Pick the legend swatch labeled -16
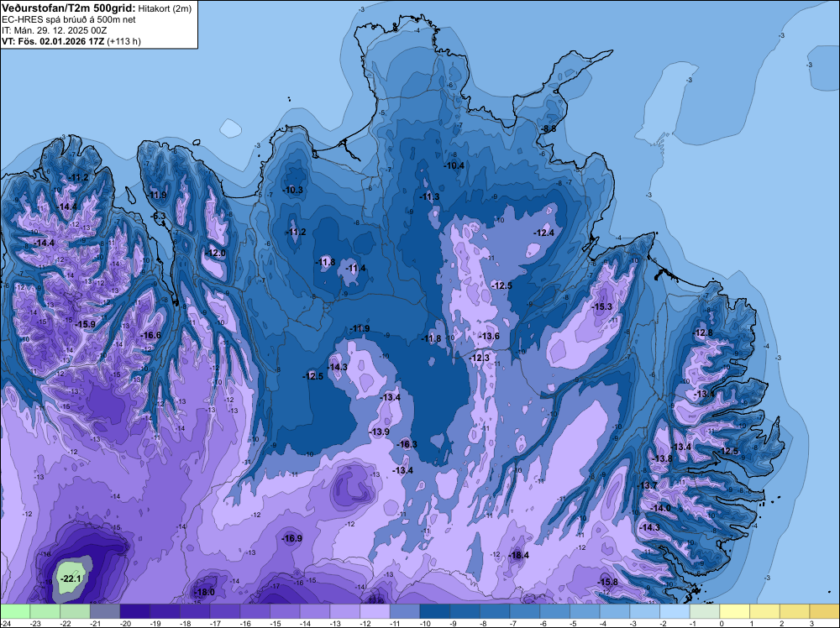Screen dimensions: 840x628 coord(255,611)
